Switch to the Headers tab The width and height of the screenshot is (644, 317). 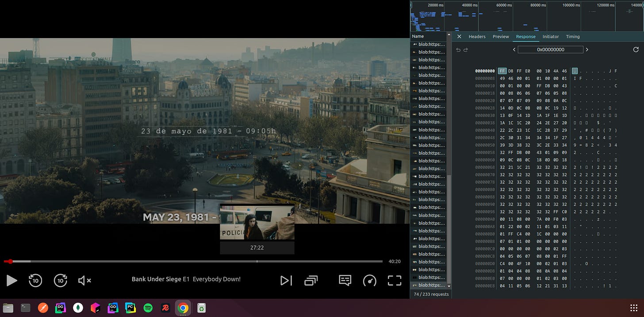click(x=477, y=37)
